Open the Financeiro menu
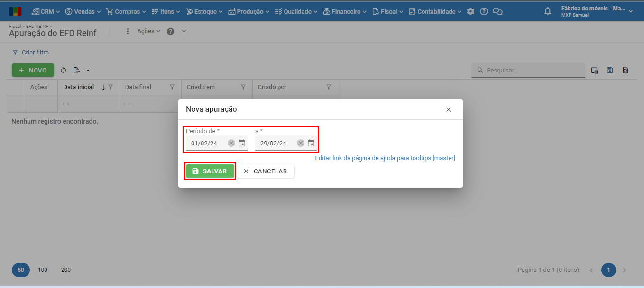Screen dimensions: 644x288 pyautogui.click(x=345, y=11)
